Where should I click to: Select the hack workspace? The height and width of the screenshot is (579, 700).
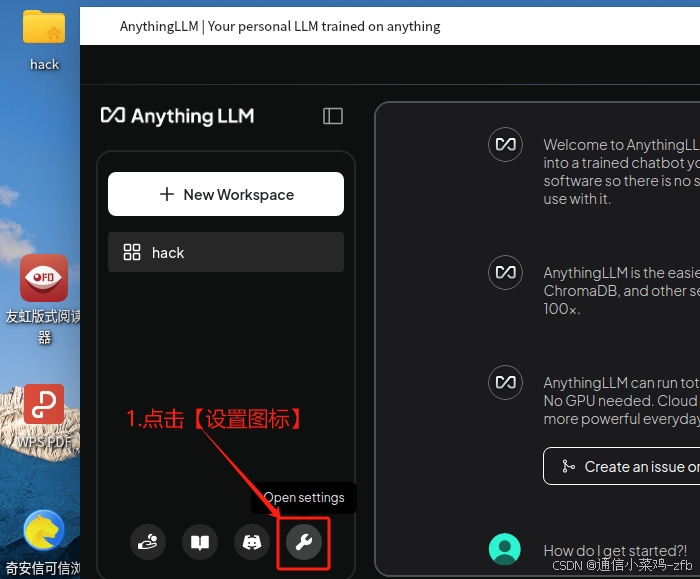[226, 252]
